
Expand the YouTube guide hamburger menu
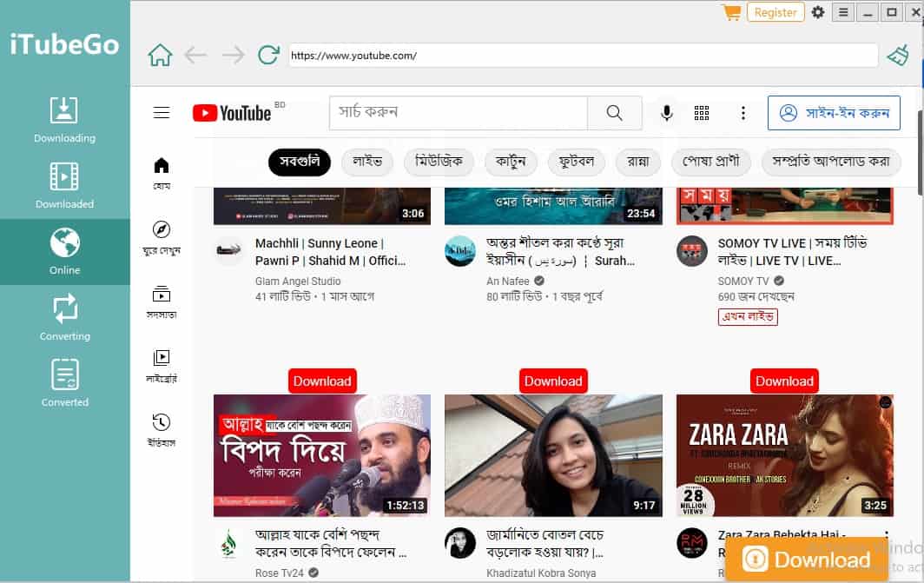pos(162,113)
